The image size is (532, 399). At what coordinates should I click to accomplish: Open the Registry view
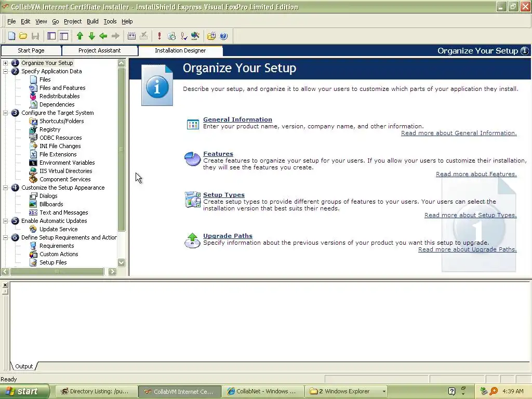point(50,129)
